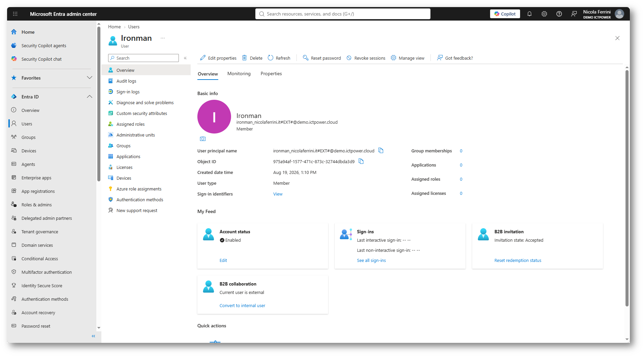The height and width of the screenshot is (357, 644).
Task: Click the Edit properties pencil icon
Action: 203,58
